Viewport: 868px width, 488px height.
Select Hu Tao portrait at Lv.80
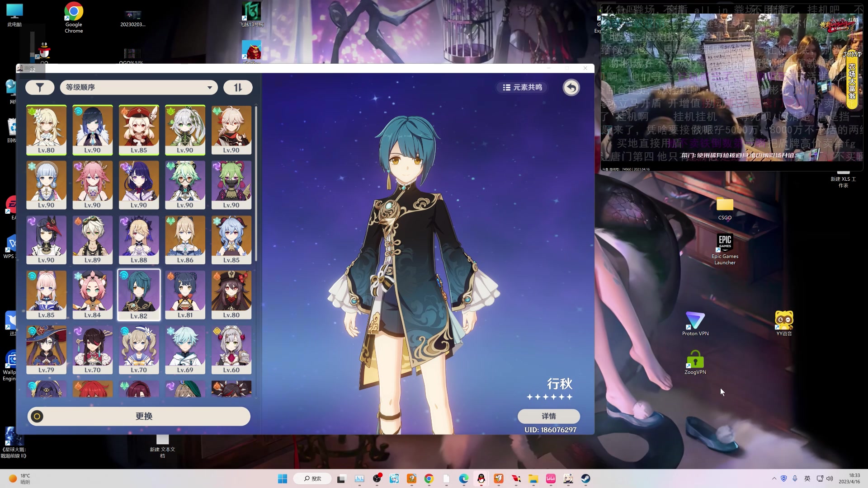[x=231, y=295]
